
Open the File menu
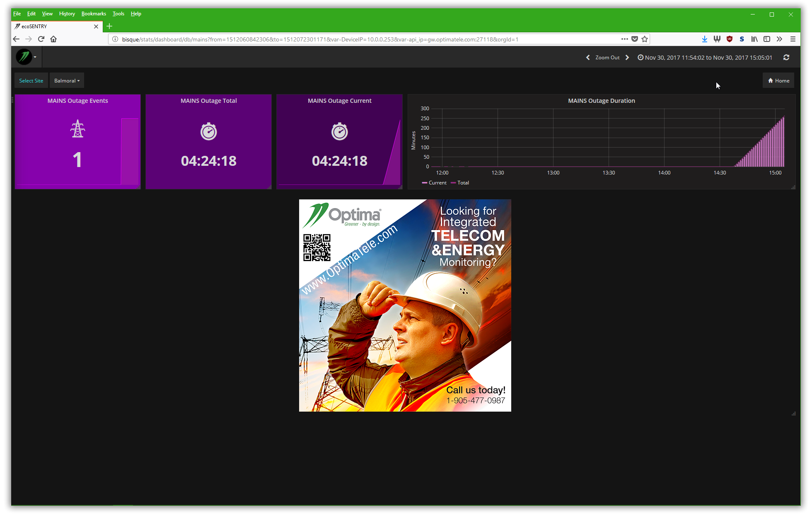tap(17, 14)
